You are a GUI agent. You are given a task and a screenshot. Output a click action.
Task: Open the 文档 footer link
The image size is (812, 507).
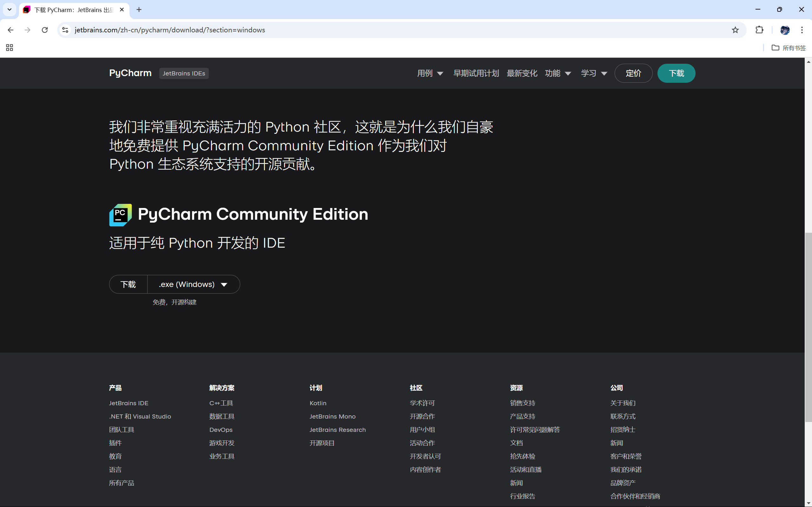(516, 443)
